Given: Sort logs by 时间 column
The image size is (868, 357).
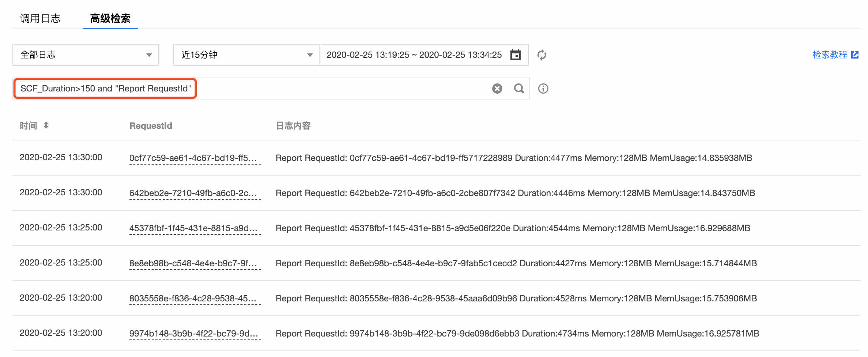Looking at the screenshot, I should point(46,125).
